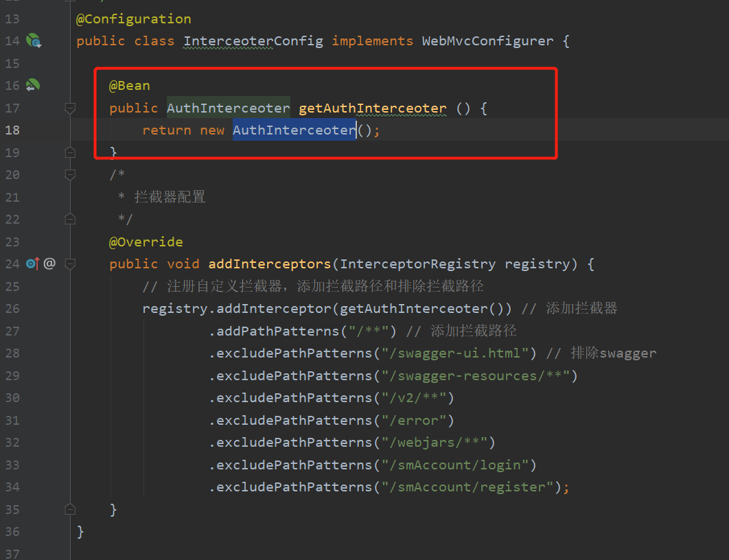Click the override method gutter icon on line 24

click(32, 264)
